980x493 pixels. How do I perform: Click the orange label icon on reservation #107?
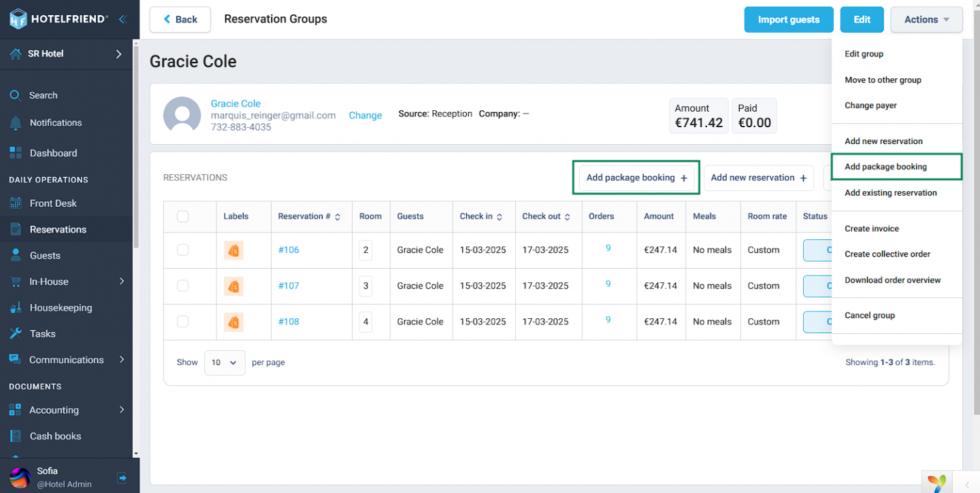point(234,286)
